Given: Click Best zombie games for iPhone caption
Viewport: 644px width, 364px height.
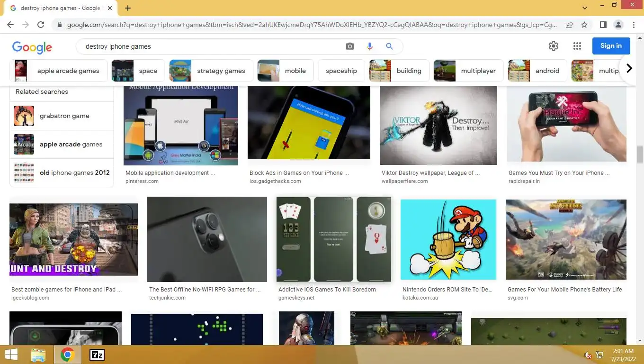Looking at the screenshot, I should (x=66, y=290).
